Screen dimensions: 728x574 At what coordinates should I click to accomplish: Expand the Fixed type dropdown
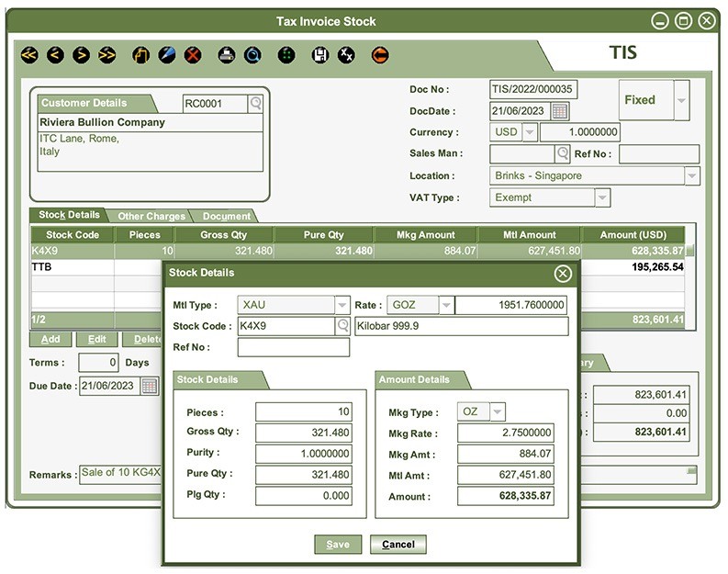click(681, 100)
